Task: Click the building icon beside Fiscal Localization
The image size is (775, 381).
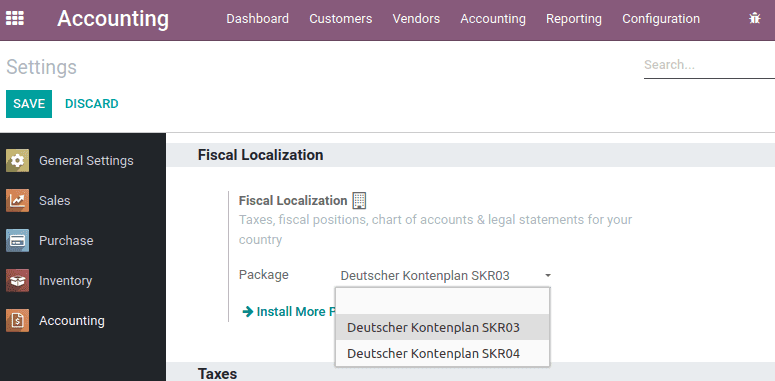Action: (x=359, y=201)
